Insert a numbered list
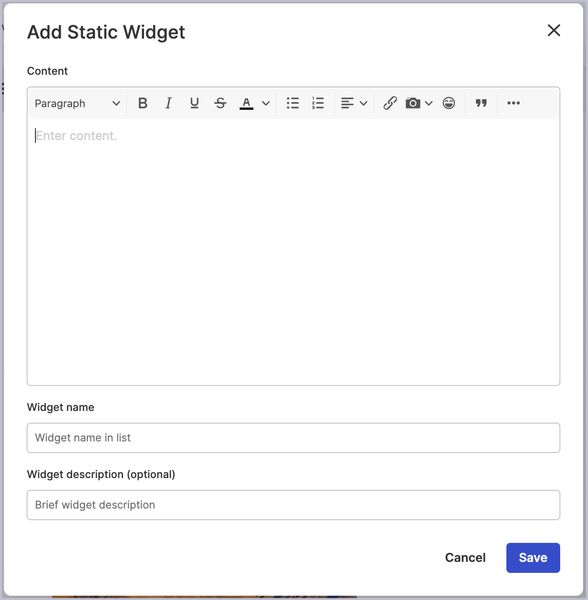The image size is (588, 600). pos(318,103)
